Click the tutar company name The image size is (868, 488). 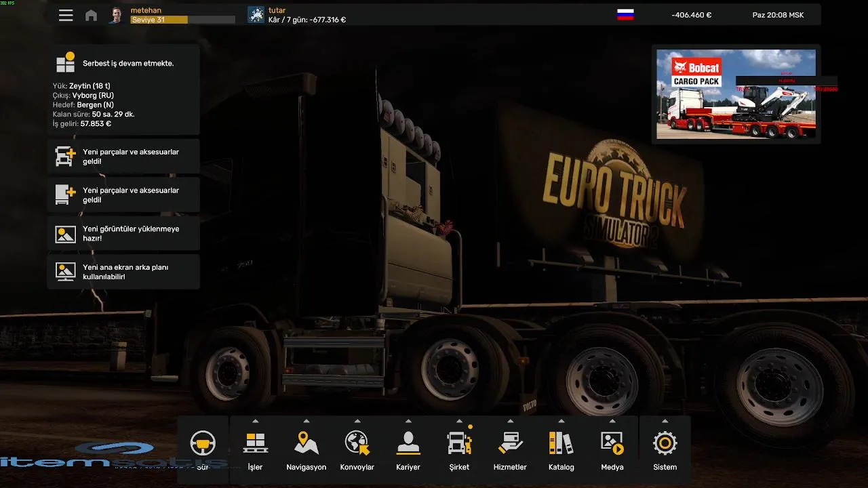coord(277,10)
